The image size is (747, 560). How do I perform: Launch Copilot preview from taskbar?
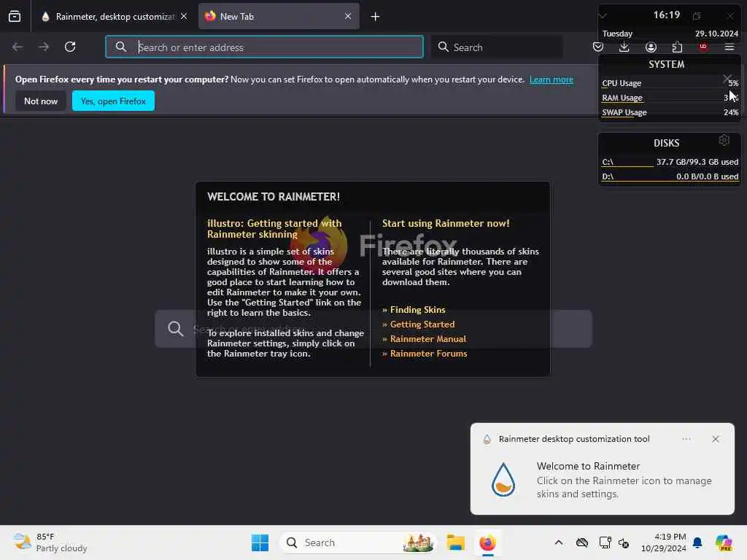(x=724, y=542)
